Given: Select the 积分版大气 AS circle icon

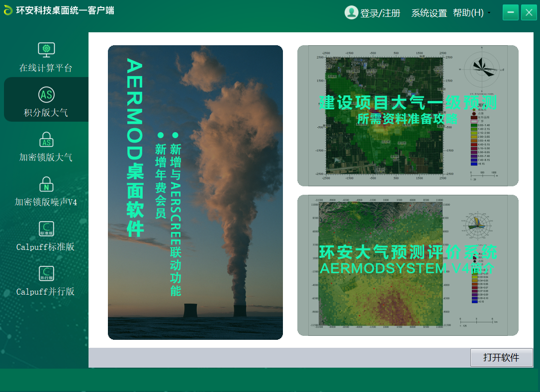Looking at the screenshot, I should pyautogui.click(x=46, y=94).
